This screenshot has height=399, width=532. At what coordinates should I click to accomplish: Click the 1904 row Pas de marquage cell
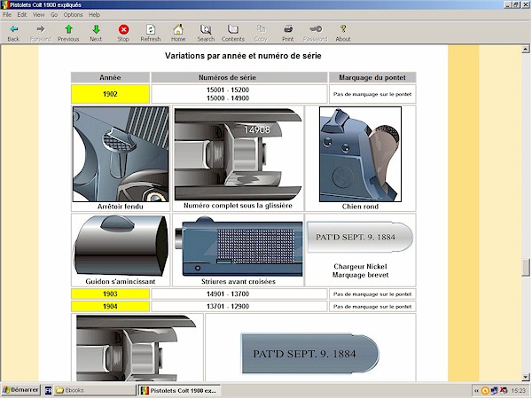click(x=372, y=307)
